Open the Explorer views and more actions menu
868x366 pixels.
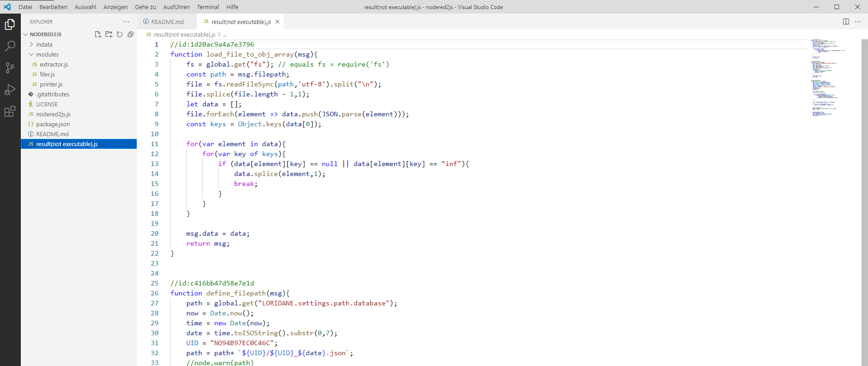(x=126, y=22)
